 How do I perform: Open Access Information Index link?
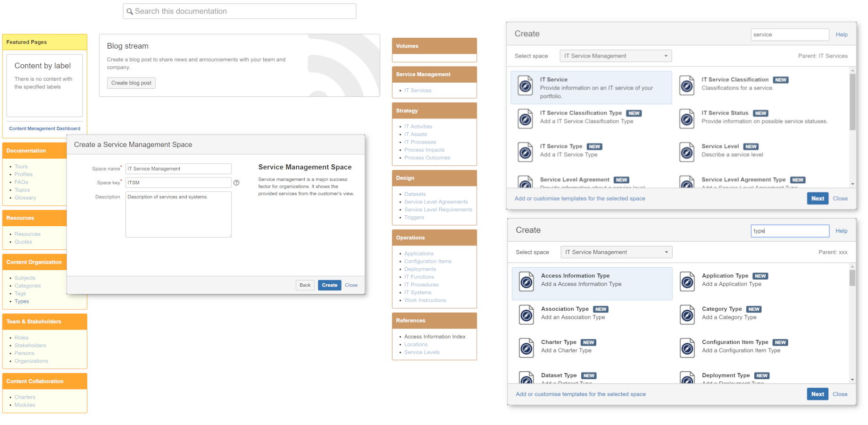coord(435,337)
